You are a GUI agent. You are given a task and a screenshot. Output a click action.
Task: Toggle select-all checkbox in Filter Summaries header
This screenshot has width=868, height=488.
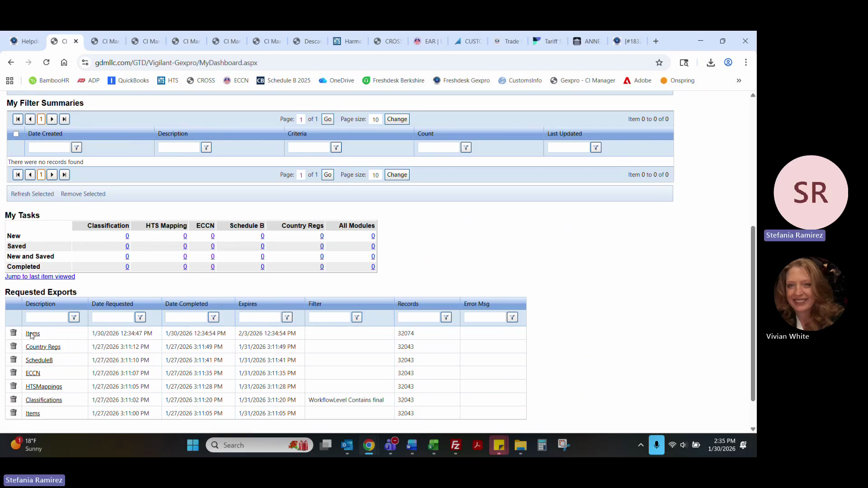pos(16,134)
